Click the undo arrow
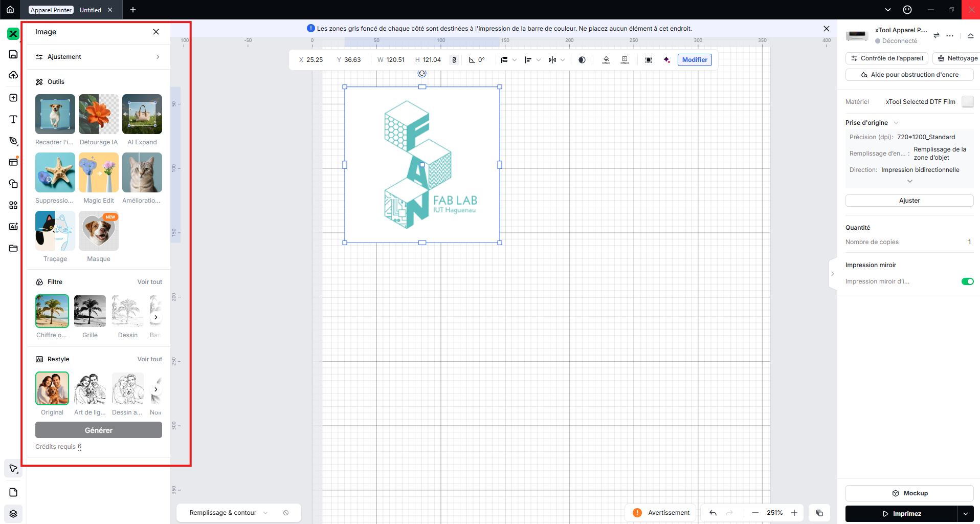 pos(713,513)
